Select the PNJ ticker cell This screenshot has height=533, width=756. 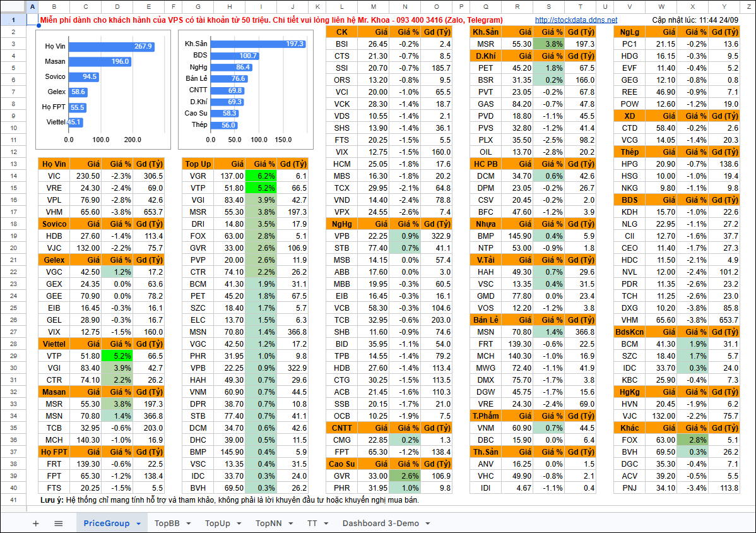coord(629,488)
